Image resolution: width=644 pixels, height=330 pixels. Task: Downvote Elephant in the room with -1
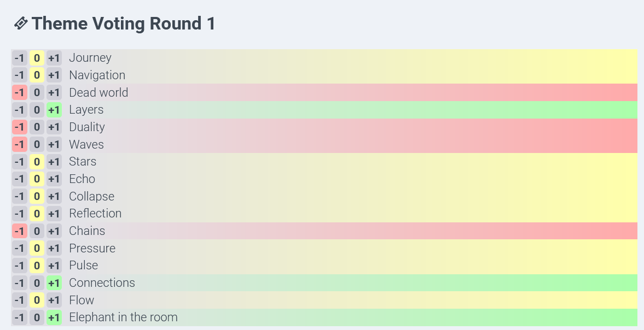click(19, 317)
